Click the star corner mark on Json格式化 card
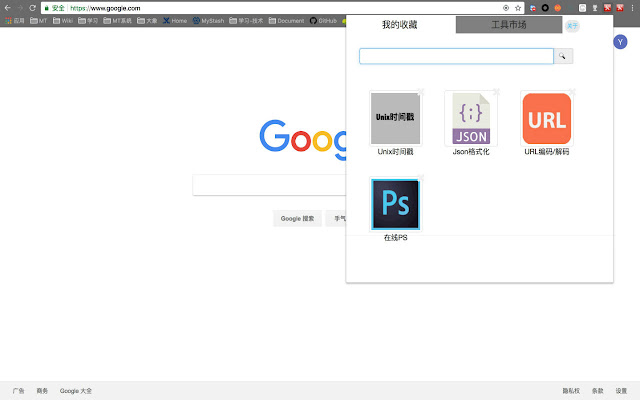 pyautogui.click(x=496, y=92)
